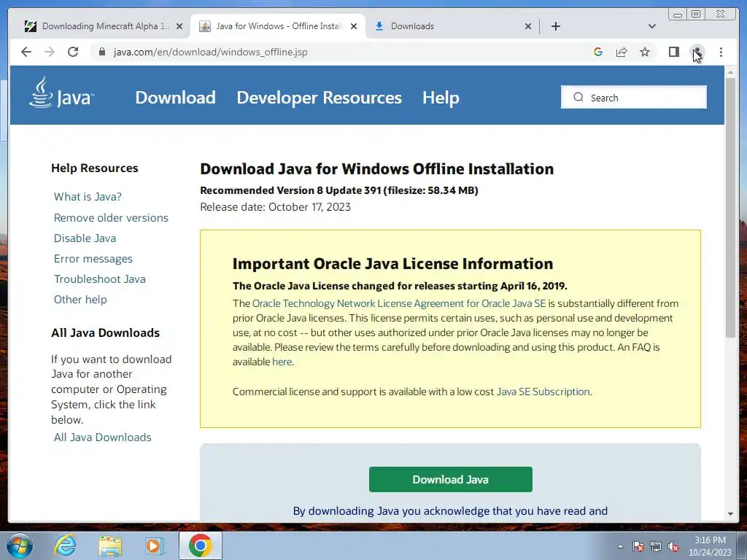The image size is (747, 560).
Task: Share this page via share icon
Action: click(622, 52)
